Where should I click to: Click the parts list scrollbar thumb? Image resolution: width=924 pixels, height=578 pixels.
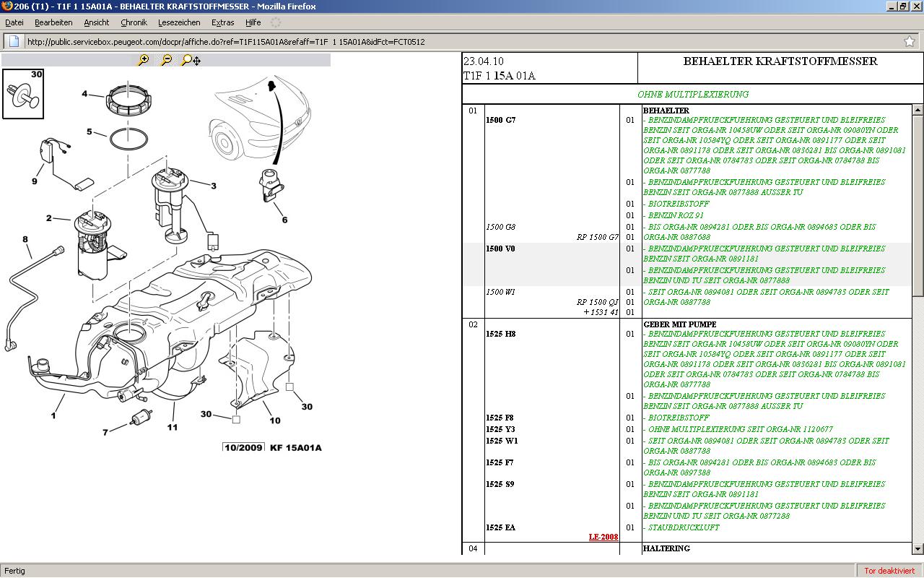coord(918,206)
